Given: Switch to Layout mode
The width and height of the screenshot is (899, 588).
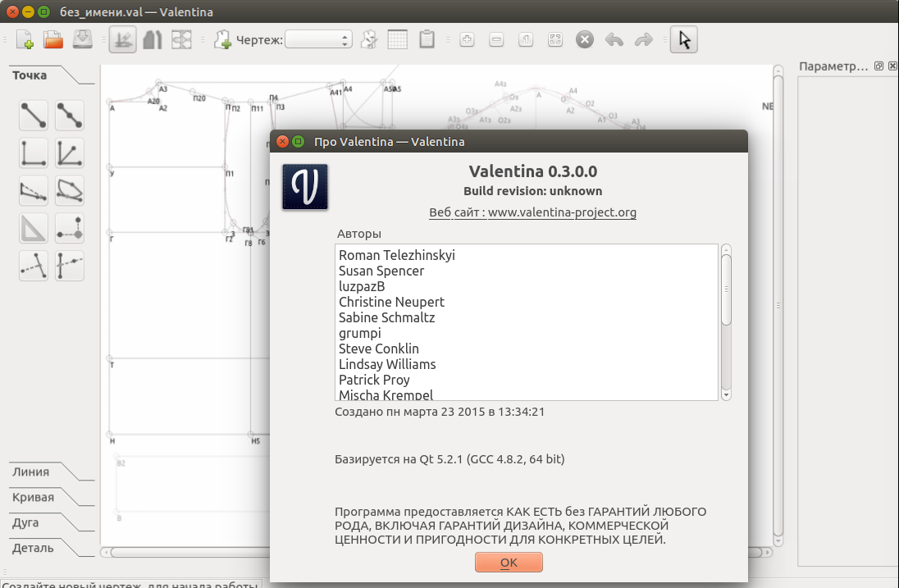Looking at the screenshot, I should click(x=182, y=39).
